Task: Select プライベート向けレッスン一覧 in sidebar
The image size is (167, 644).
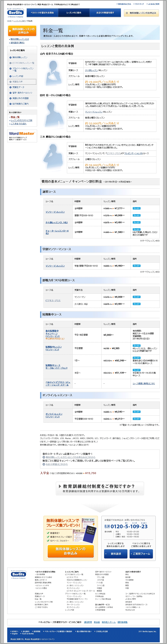Action: [x=22, y=70]
